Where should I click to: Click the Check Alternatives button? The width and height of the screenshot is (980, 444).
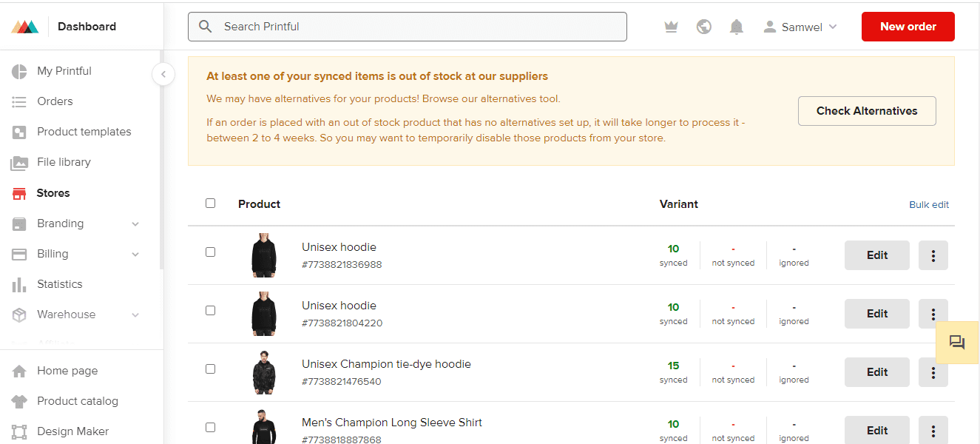[x=867, y=111]
